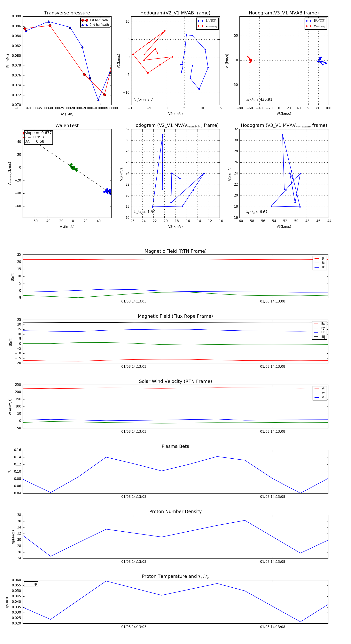
Task: Click the 'Solar Wind Velocity (RTN Frame)' title
Action: coord(175,381)
